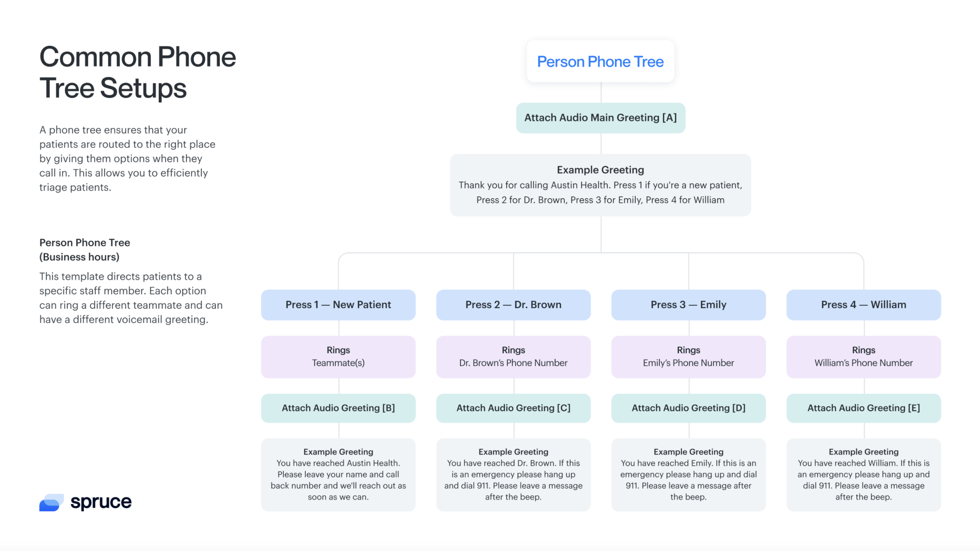This screenshot has width=980, height=551.
Task: Toggle William's Phone Number ring setting
Action: click(863, 356)
